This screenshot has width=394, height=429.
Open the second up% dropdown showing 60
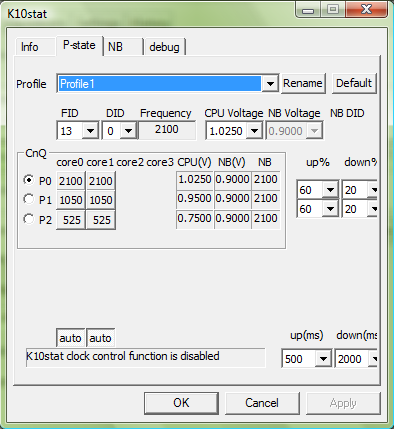tap(318, 209)
